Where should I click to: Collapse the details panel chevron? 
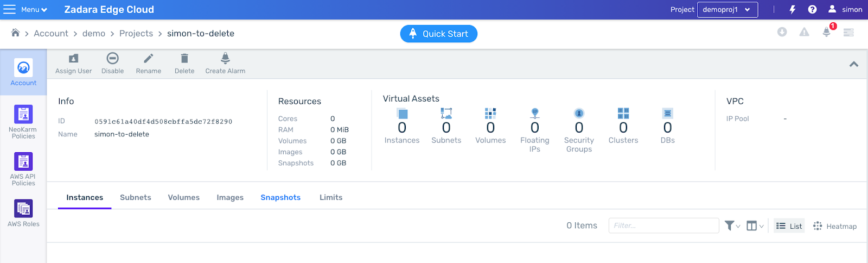tap(854, 64)
